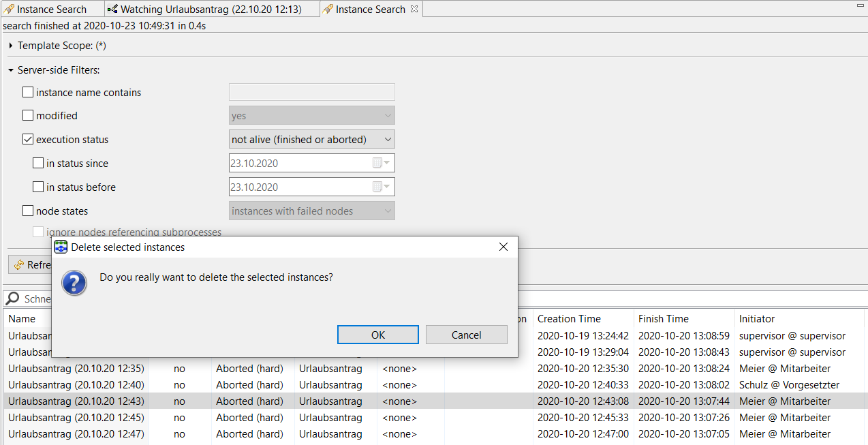Click into the quick search field
The image size is (868, 445).
(x=37, y=299)
